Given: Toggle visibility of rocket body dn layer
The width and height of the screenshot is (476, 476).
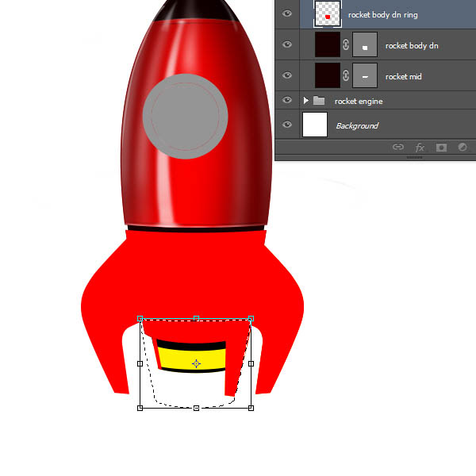Looking at the screenshot, I should [288, 46].
